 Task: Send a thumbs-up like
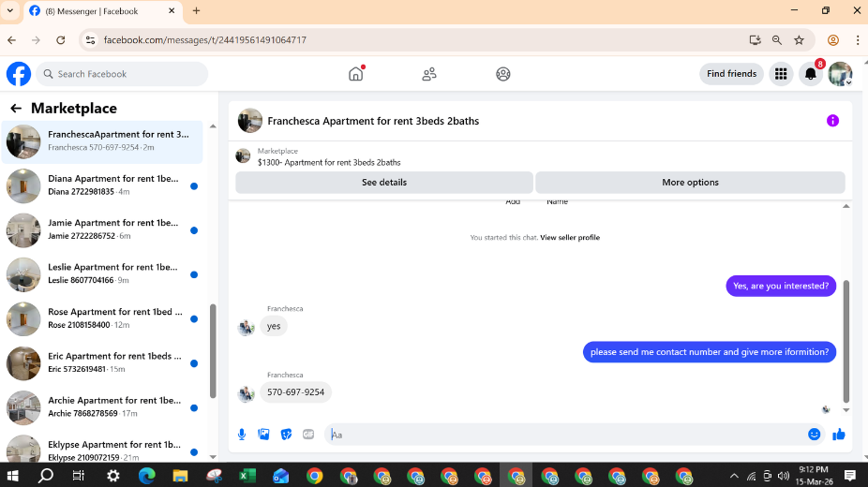[839, 435]
